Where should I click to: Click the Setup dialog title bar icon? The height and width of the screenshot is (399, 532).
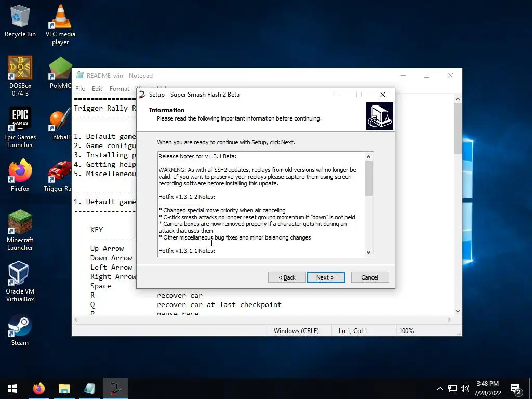tap(142, 95)
